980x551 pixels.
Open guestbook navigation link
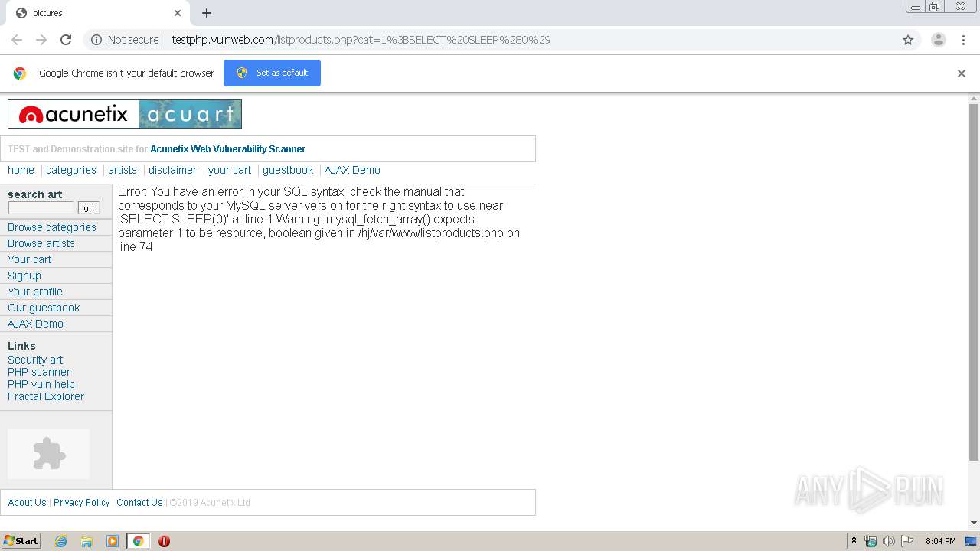pos(288,170)
